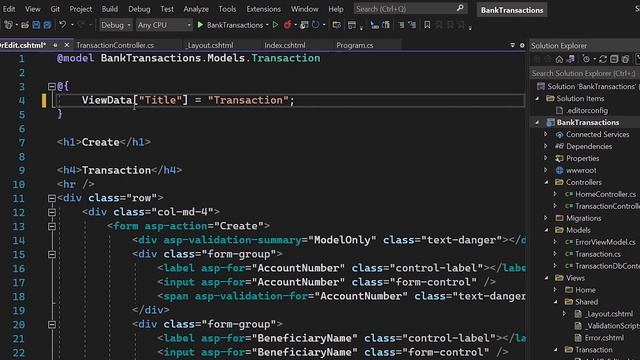The image size is (640, 360).
Task: Open the Any CPU platform dropdown
Action: click(164, 25)
